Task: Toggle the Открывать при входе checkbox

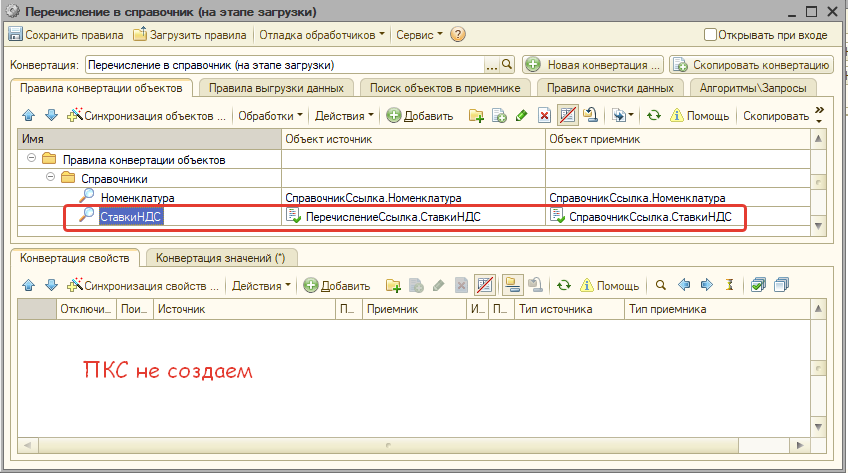Action: coord(710,35)
